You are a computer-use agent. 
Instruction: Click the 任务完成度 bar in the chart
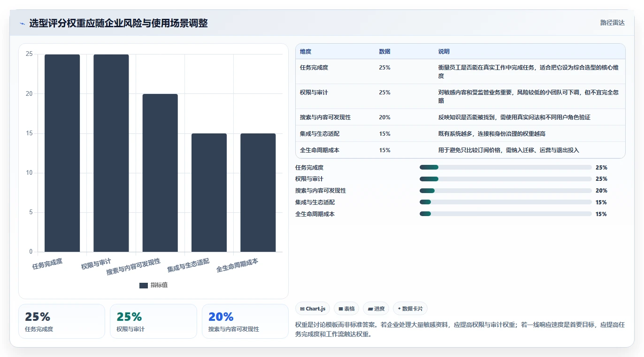coord(62,153)
